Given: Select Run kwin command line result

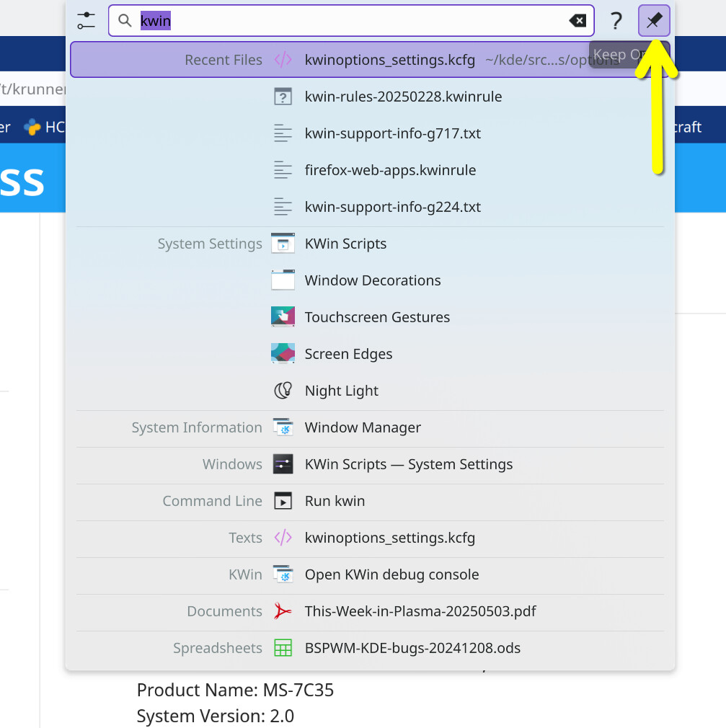Looking at the screenshot, I should pos(370,501).
